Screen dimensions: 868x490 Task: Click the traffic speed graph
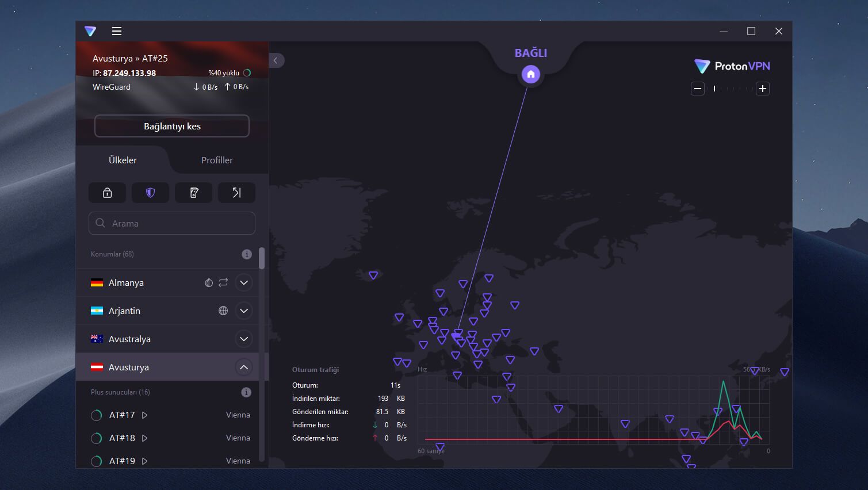pos(594,409)
